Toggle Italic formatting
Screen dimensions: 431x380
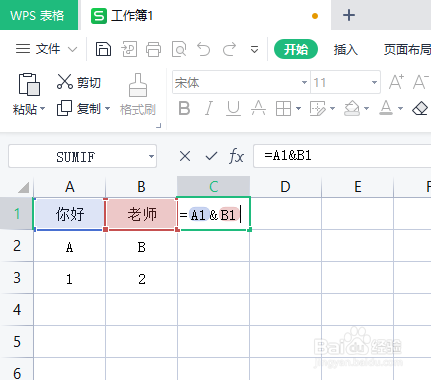[209, 108]
